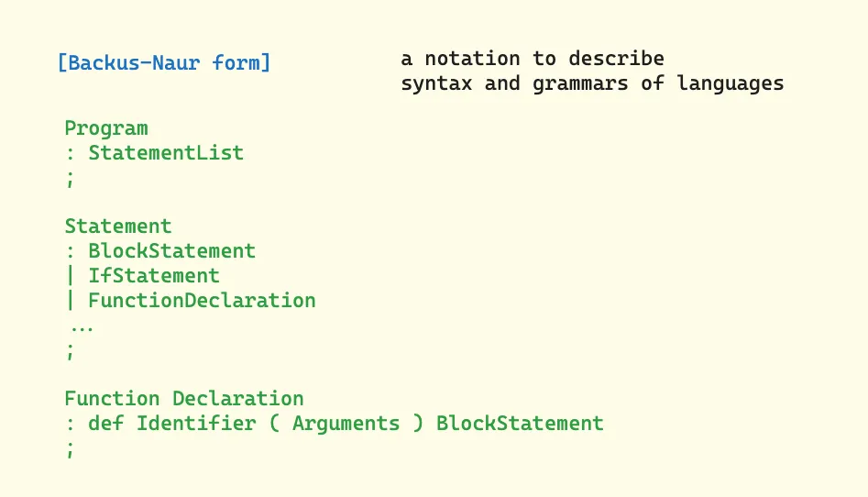
Task: Click the blue Backus-Naur form heading
Action: pos(164,63)
